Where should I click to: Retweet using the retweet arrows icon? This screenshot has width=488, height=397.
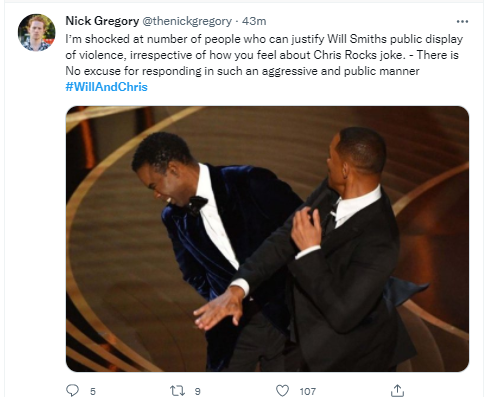click(x=177, y=390)
